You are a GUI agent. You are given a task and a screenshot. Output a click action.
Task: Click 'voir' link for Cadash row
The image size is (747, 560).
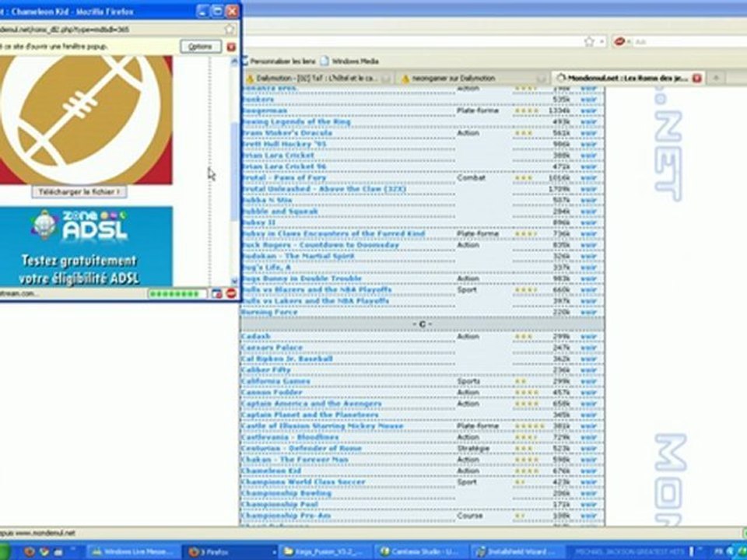588,336
